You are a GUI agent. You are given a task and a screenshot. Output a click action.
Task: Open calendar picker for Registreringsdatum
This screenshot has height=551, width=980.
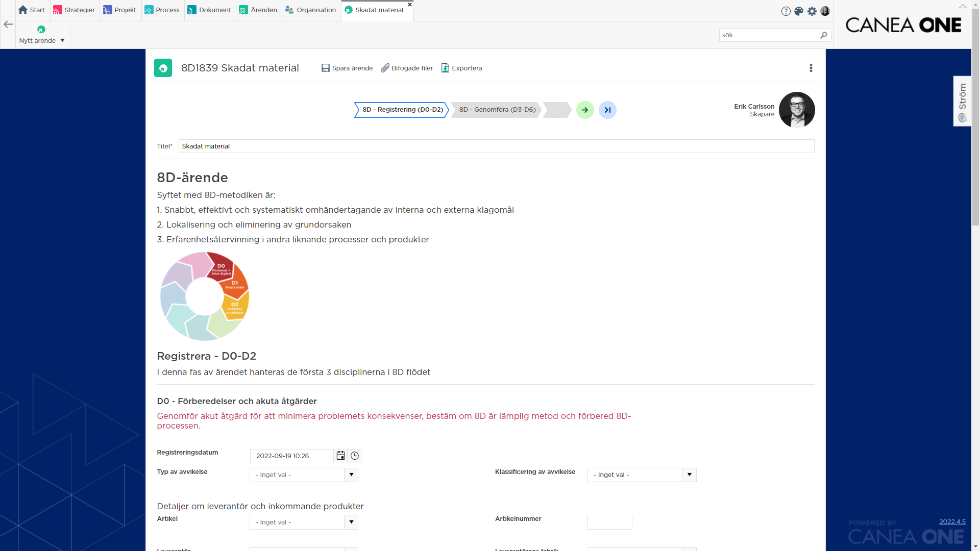click(x=340, y=456)
